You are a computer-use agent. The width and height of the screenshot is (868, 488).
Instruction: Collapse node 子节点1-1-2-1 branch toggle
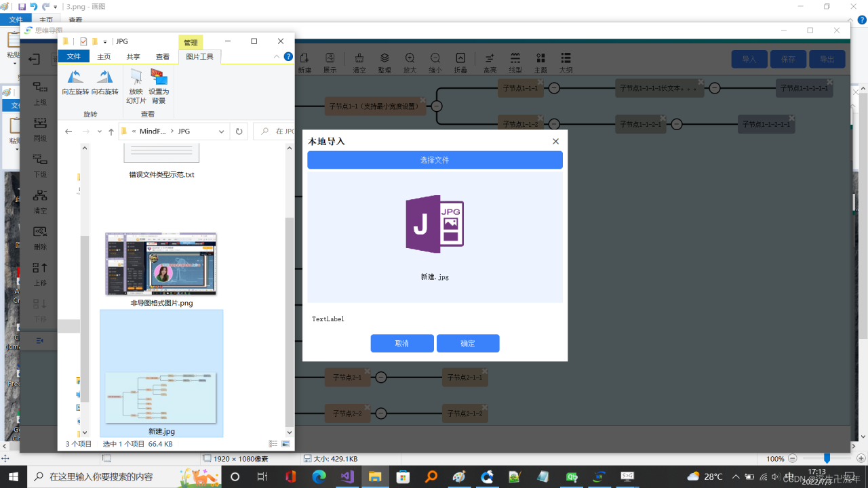676,124
